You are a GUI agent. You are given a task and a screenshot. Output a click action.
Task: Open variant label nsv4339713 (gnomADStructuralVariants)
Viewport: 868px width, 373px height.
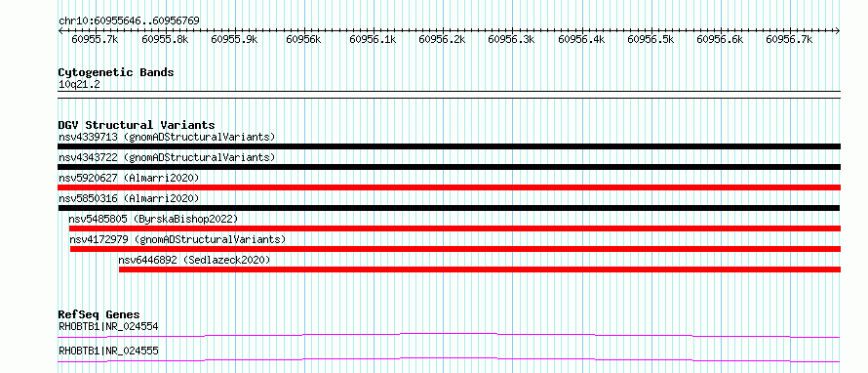[167, 137]
